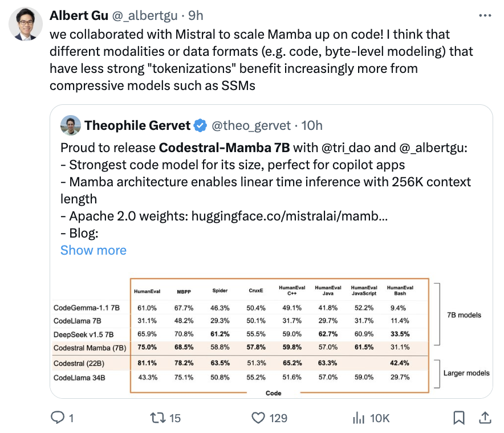The height and width of the screenshot is (433, 504).
Task: Bookmark this tweet
Action: click(x=459, y=418)
